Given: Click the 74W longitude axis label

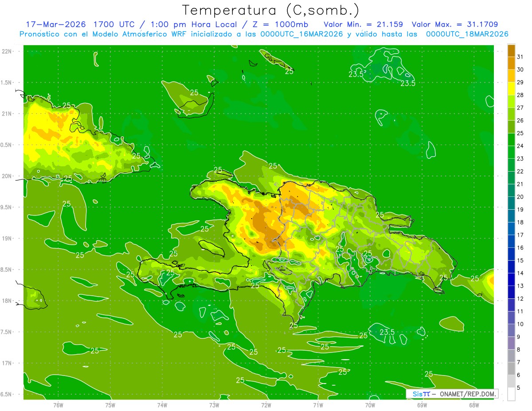Looking at the screenshot, I should [x=162, y=405].
